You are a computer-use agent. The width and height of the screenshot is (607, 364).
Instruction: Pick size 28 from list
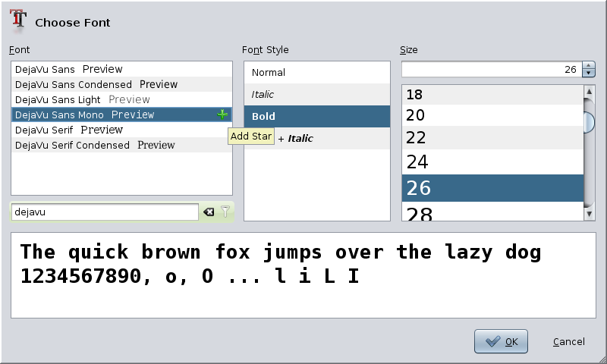pyautogui.click(x=492, y=212)
